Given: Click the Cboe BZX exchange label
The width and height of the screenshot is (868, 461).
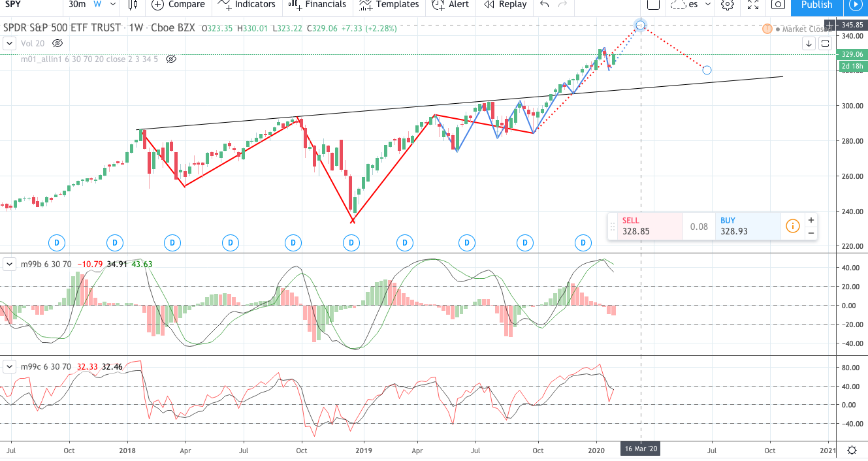Looking at the screenshot, I should pyautogui.click(x=173, y=28).
